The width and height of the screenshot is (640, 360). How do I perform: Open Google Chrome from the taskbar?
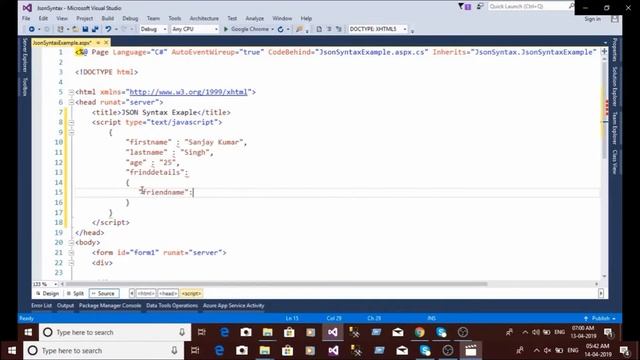[419, 332]
